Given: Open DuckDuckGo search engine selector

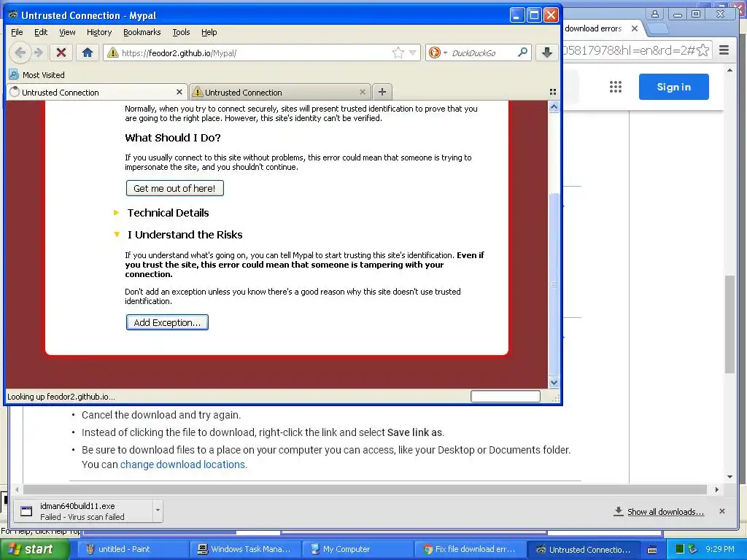Looking at the screenshot, I should click(438, 52).
